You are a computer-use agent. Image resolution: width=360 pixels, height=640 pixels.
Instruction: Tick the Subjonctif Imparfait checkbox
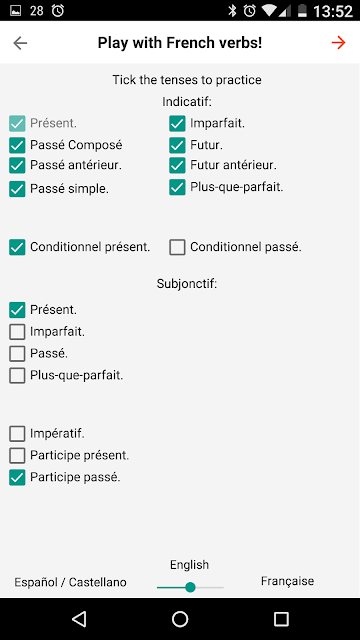(17, 332)
